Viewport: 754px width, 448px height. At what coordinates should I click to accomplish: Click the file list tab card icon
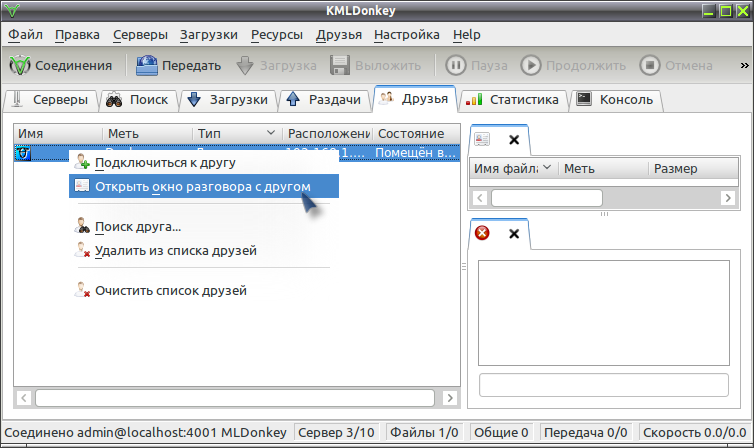482,139
